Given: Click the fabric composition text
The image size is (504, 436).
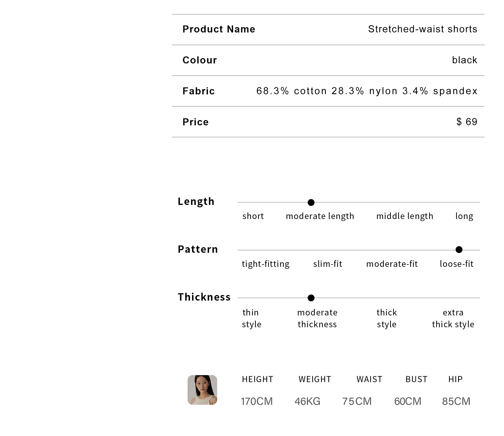Looking at the screenshot, I should point(367,91).
